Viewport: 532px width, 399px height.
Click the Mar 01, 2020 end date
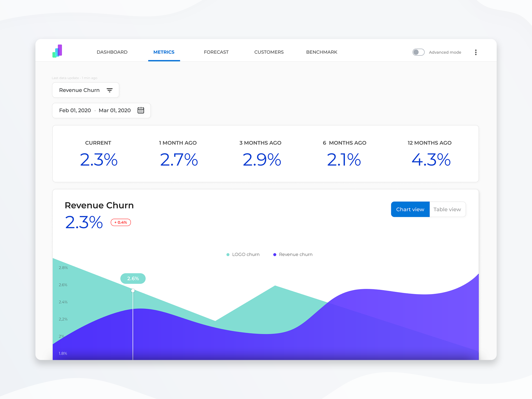tap(115, 110)
